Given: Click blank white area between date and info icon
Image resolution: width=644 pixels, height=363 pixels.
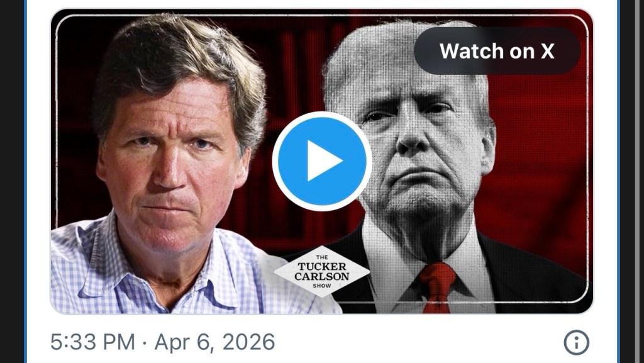Looking at the screenshot, I should tap(419, 342).
